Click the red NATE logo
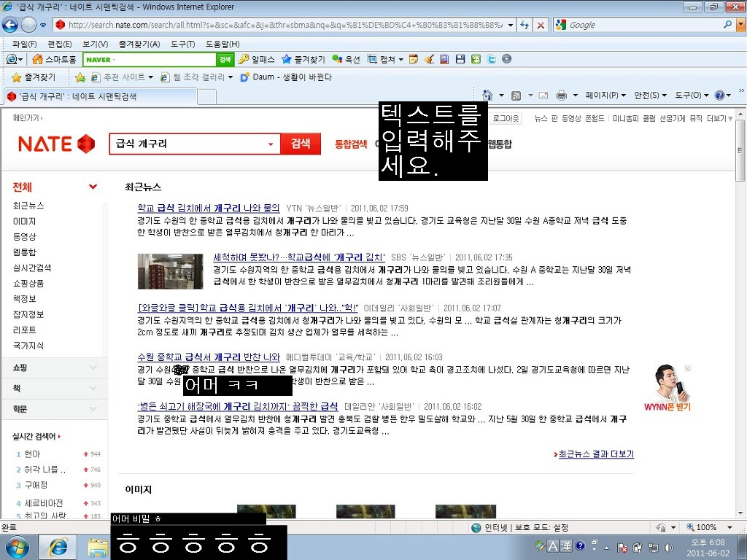 coord(56,144)
